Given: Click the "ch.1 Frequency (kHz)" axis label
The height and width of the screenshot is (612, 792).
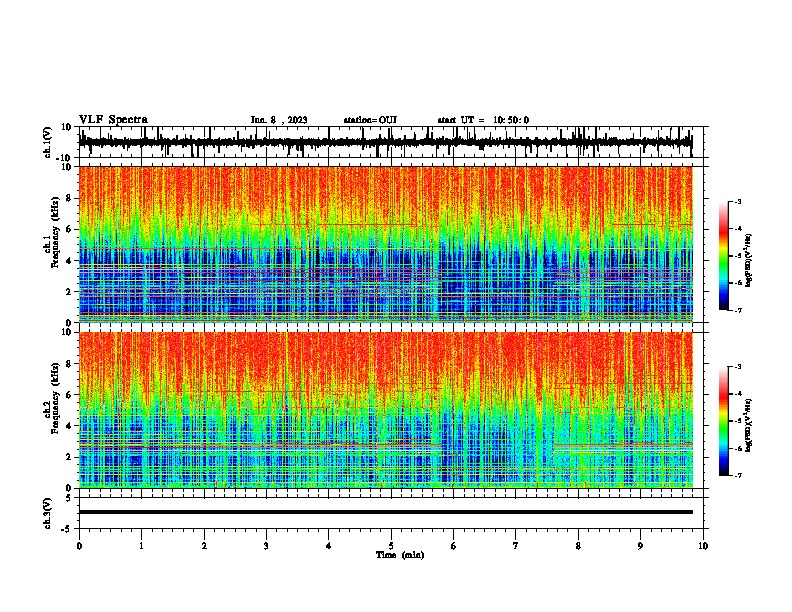Looking at the screenshot, I should (x=51, y=234).
